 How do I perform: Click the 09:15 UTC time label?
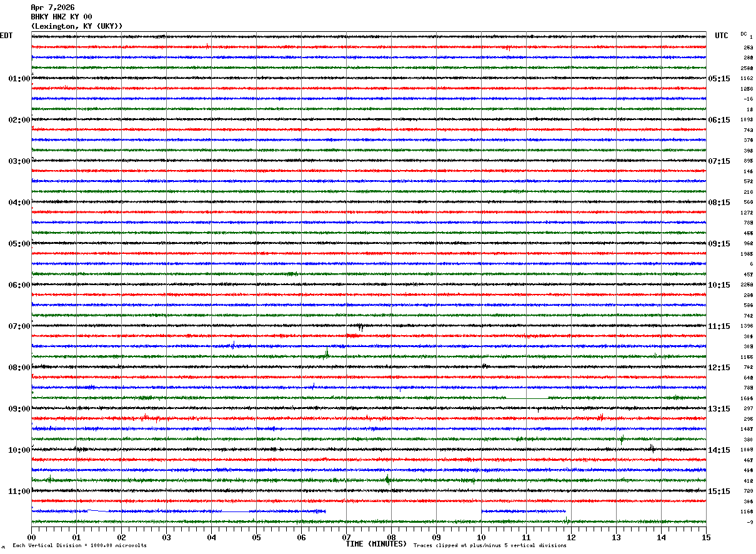719,244
